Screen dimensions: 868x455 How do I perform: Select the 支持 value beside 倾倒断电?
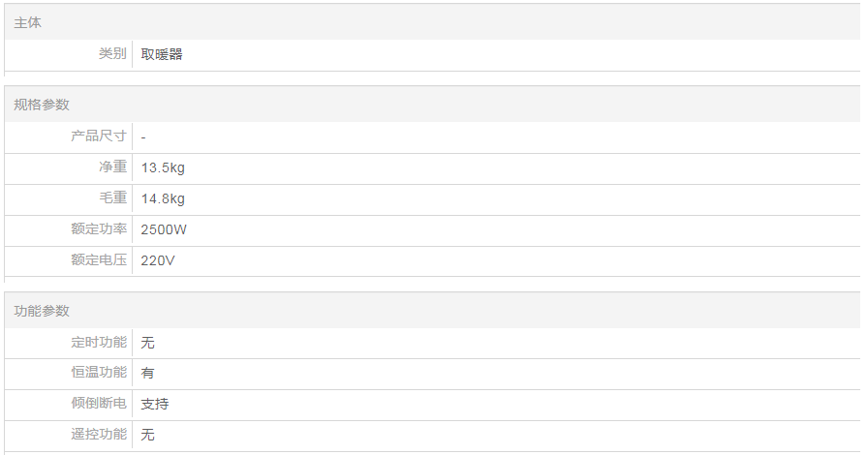[155, 405]
